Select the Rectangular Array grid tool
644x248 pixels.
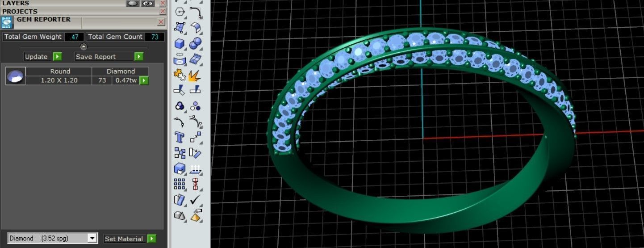[180, 184]
